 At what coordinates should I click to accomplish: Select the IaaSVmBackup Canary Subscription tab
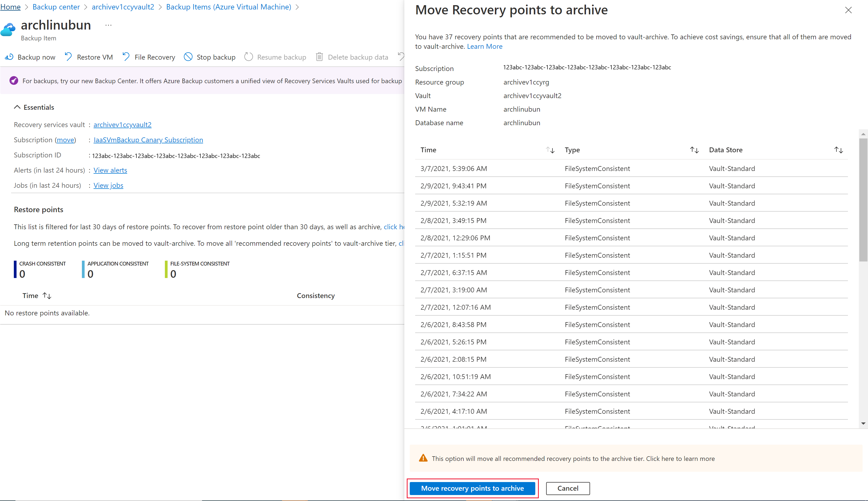(x=148, y=140)
